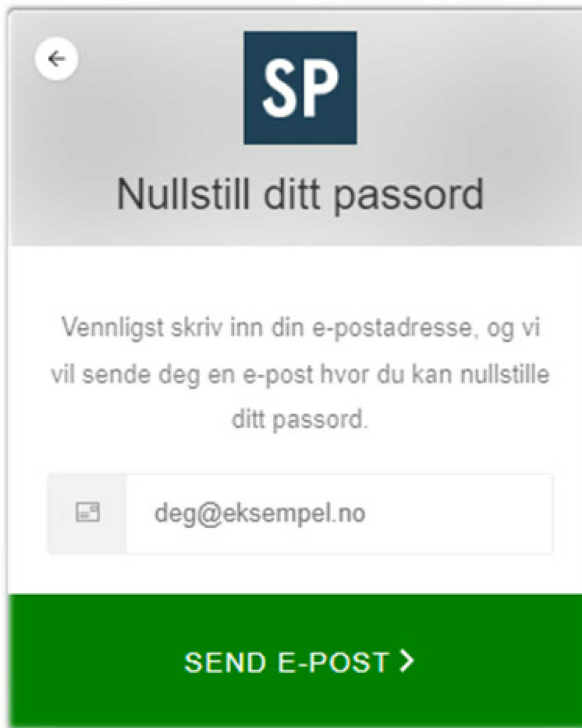
Task: Go back using the left arrow button
Action: pos(56,59)
